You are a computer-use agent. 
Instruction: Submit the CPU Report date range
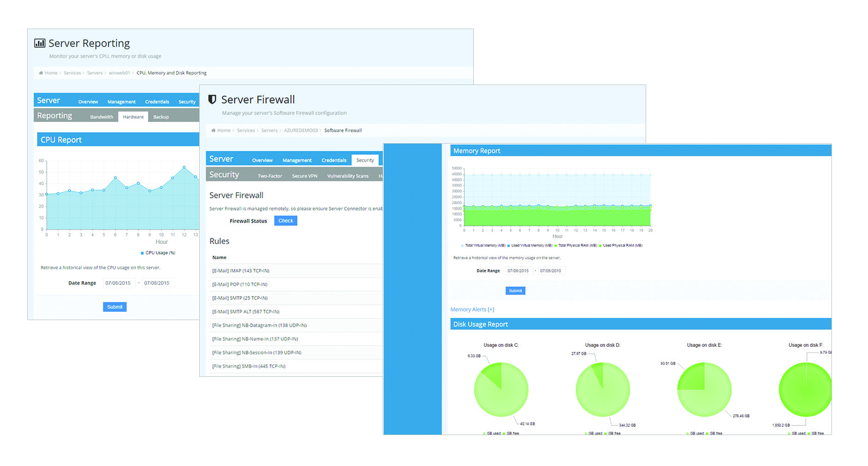click(x=115, y=307)
